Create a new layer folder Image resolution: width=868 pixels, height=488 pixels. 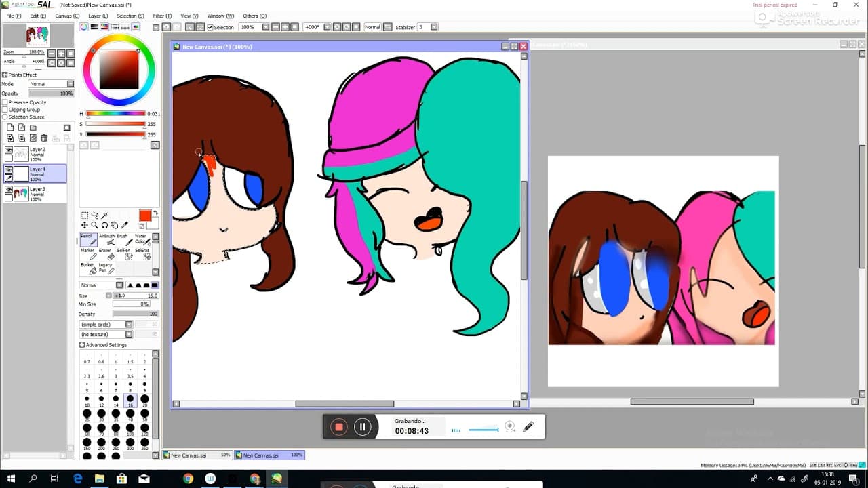point(33,127)
